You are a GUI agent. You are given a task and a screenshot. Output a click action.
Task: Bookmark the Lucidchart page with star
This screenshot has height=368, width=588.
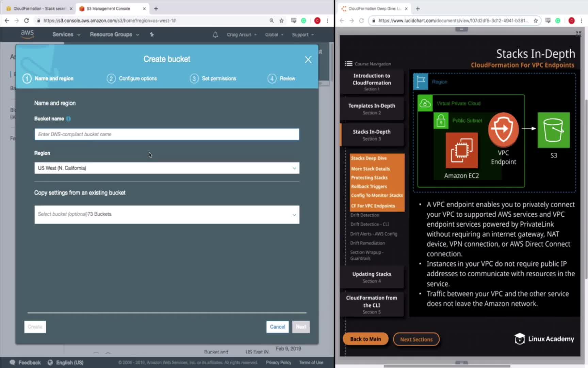[536, 20]
